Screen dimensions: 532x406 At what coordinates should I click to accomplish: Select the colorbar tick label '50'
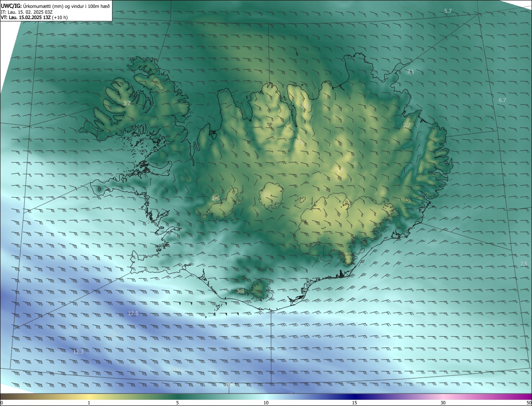[529, 403]
